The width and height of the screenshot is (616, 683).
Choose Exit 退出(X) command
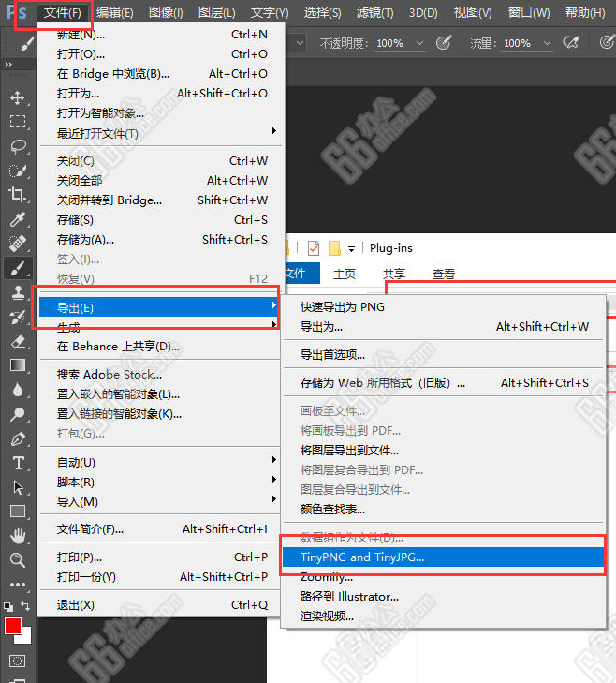[x=160, y=604]
